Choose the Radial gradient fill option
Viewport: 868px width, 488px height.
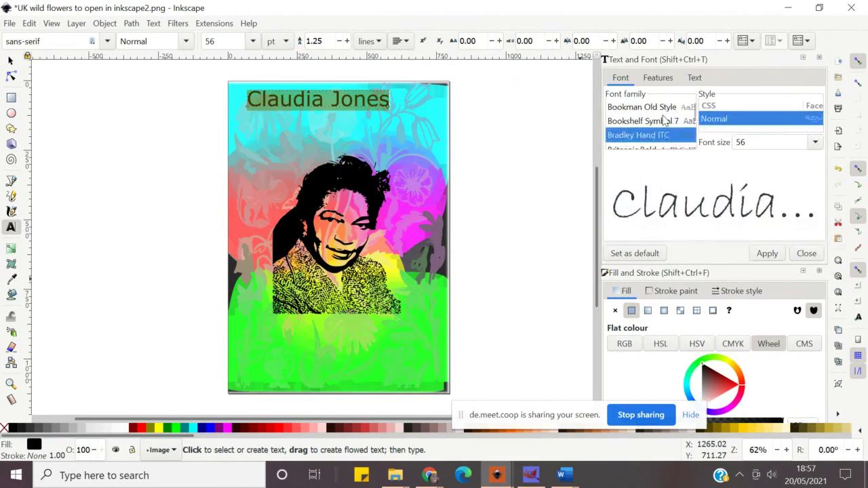point(664,310)
